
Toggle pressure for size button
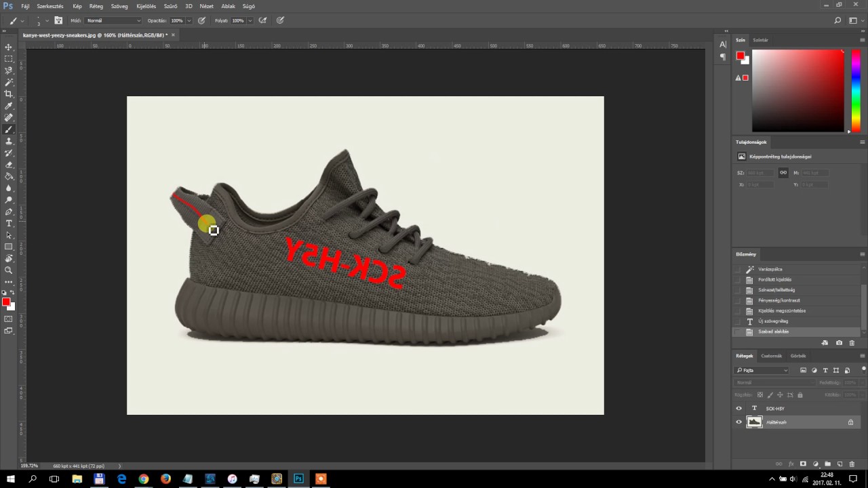pyautogui.click(x=280, y=20)
